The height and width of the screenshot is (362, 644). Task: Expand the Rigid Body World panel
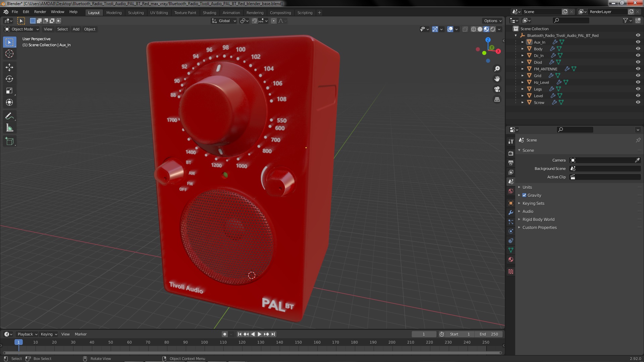click(x=538, y=219)
